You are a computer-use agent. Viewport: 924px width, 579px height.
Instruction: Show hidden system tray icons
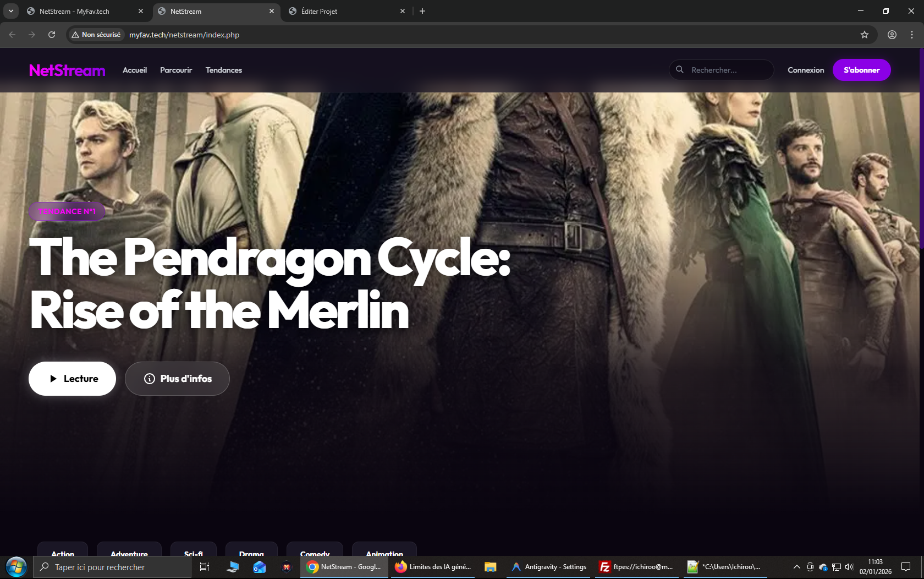coord(796,567)
